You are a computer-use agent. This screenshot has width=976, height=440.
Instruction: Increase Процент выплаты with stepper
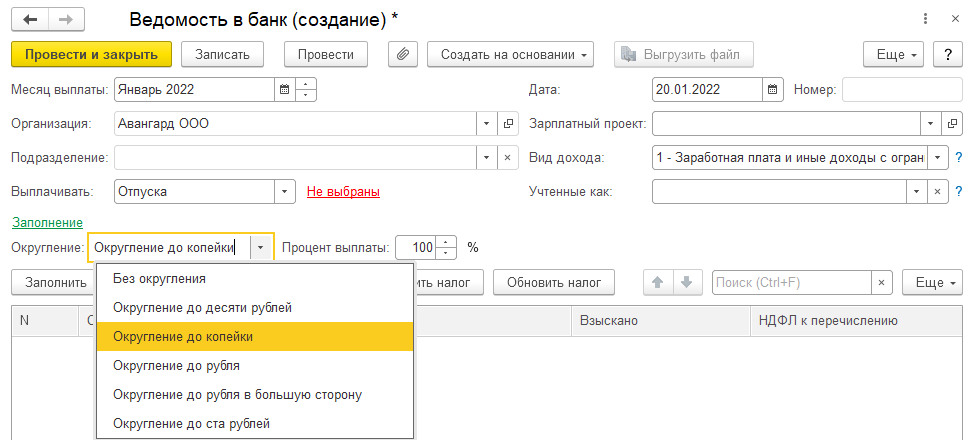coord(447,242)
